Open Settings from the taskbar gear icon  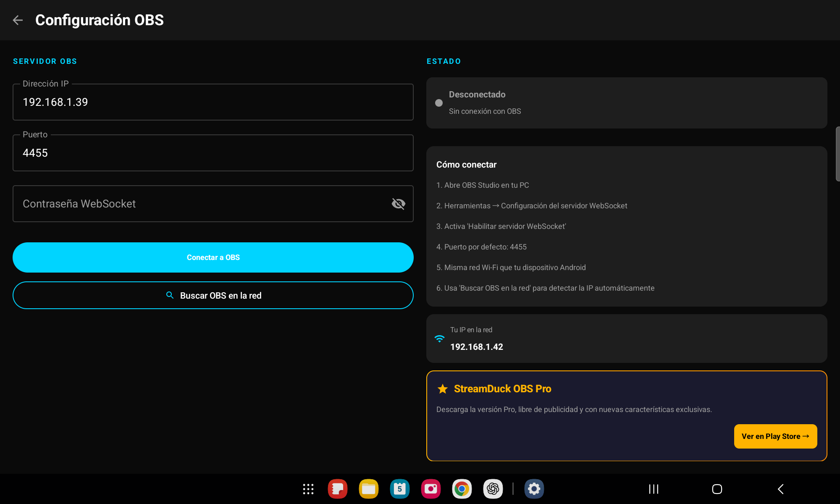tap(533, 489)
